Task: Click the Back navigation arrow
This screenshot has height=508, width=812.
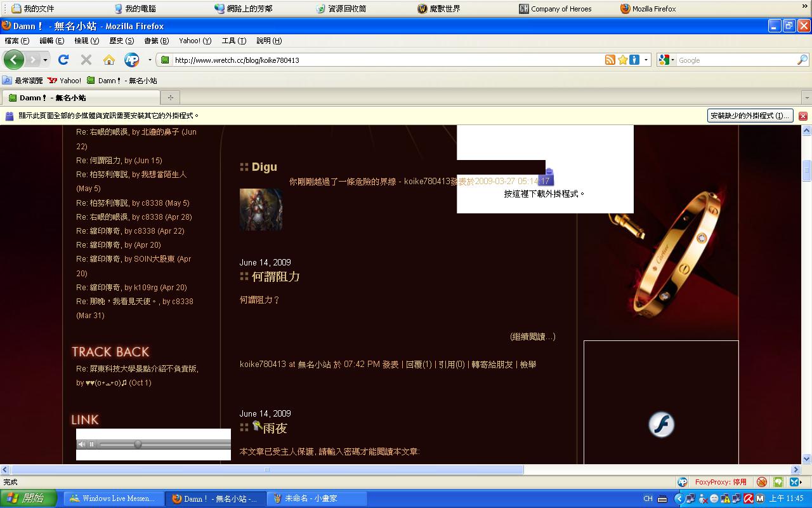Action: [14, 60]
